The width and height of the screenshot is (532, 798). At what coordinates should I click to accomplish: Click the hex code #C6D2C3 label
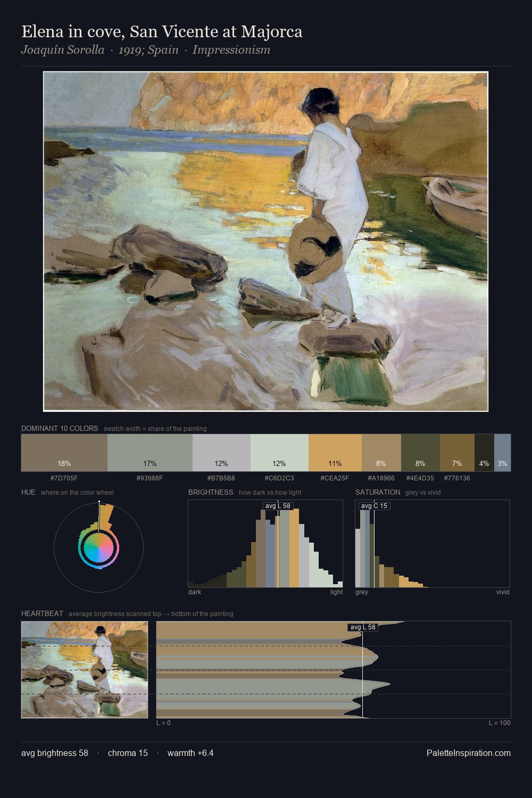(279, 478)
